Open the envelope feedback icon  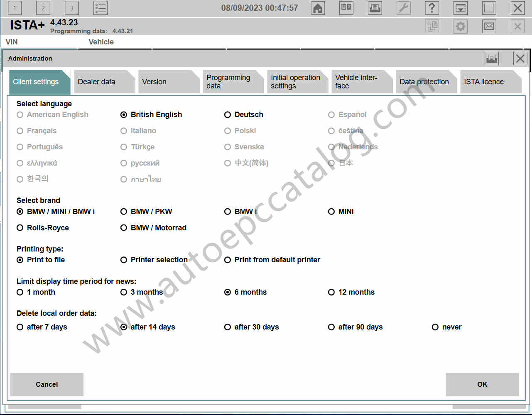(489, 27)
